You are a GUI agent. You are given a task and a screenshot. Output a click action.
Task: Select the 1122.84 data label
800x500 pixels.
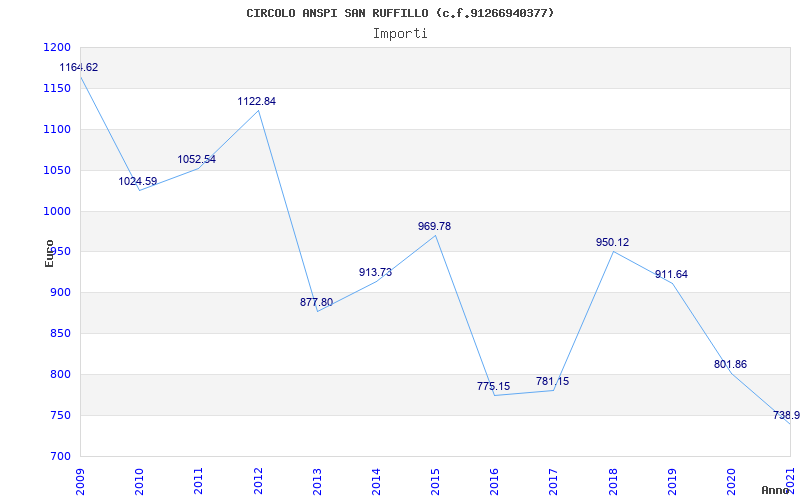(257, 101)
